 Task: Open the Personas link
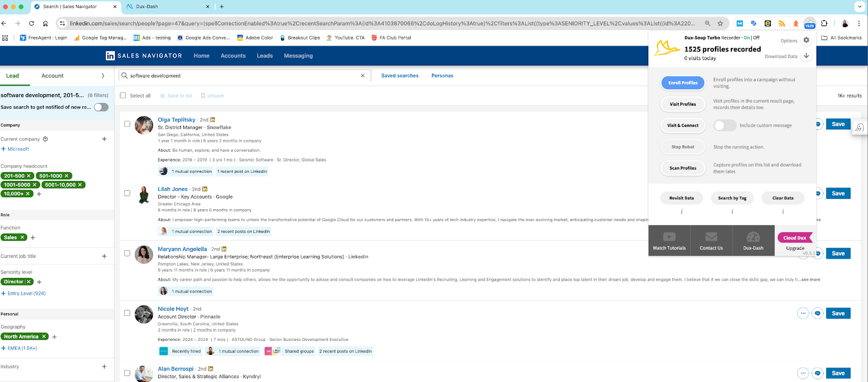(x=442, y=76)
